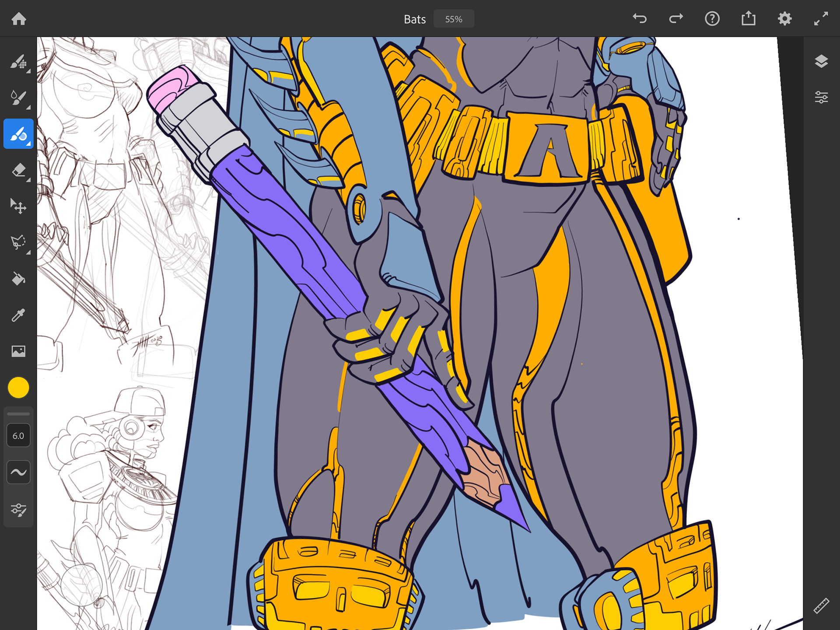Select the Eyedropper tool

click(18, 315)
